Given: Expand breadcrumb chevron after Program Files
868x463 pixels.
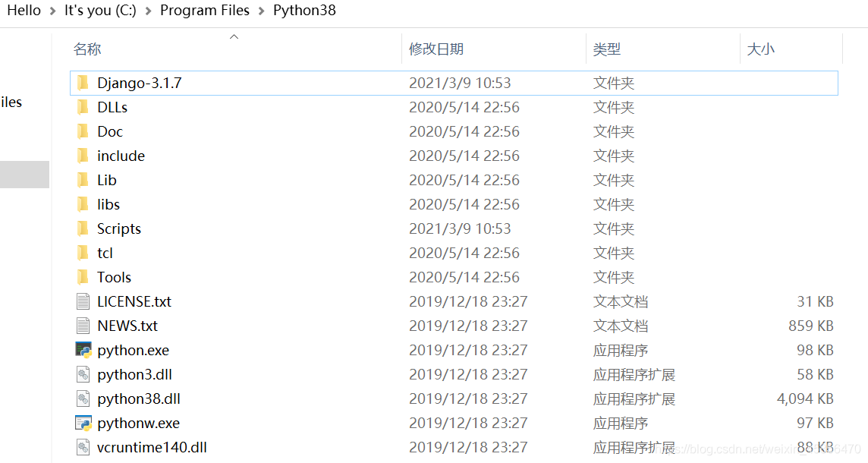Looking at the screenshot, I should (261, 11).
